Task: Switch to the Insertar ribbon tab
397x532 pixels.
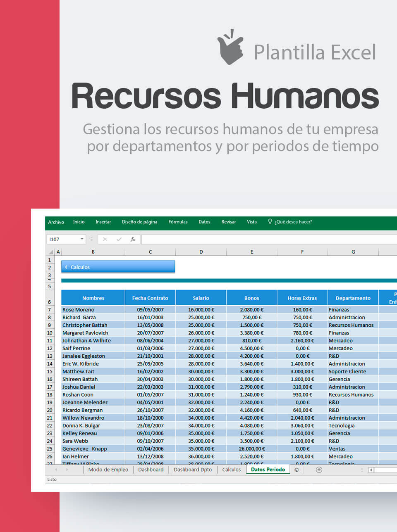Action: click(103, 222)
